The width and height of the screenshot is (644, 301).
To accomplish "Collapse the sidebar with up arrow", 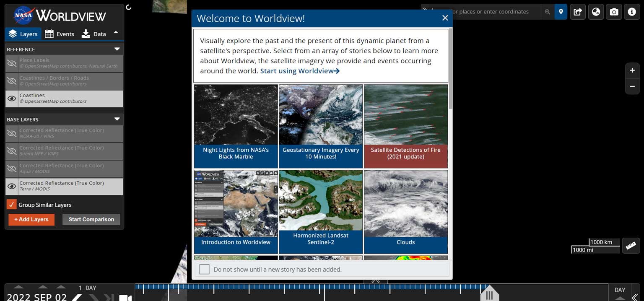I will click(116, 33).
